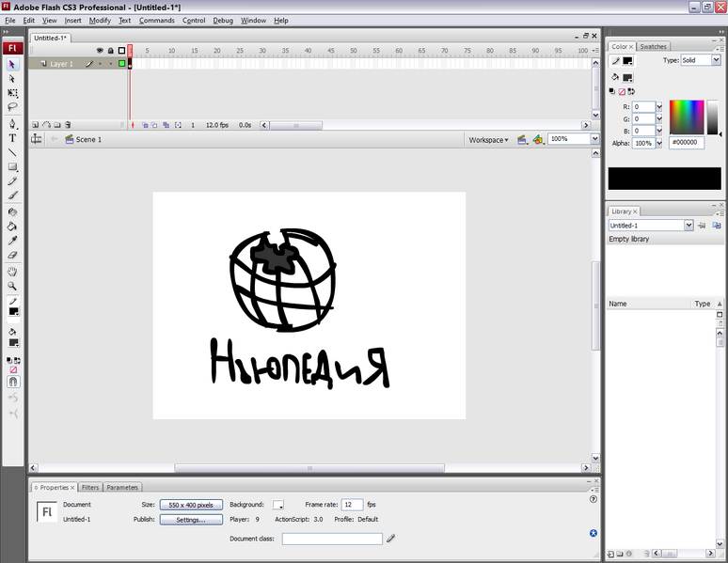Image resolution: width=728 pixels, height=563 pixels.
Task: Select the Pencil tool
Action: (x=12, y=181)
